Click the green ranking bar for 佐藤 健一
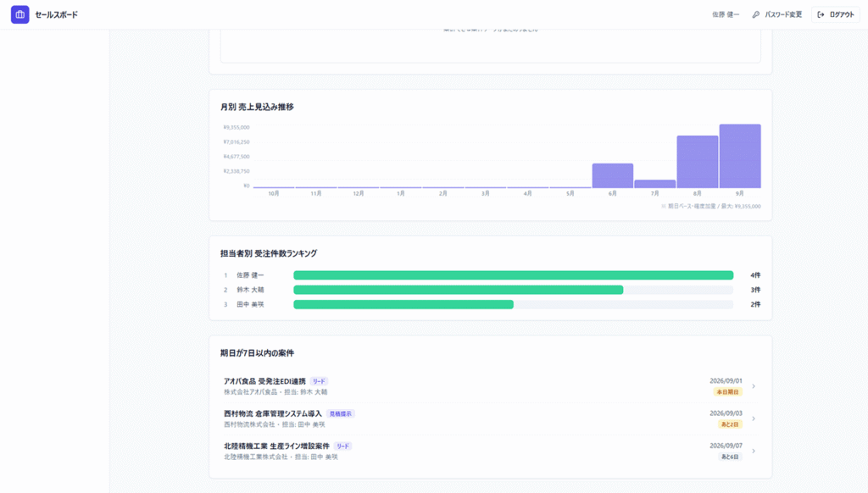This screenshot has width=868, height=493. pyautogui.click(x=513, y=275)
